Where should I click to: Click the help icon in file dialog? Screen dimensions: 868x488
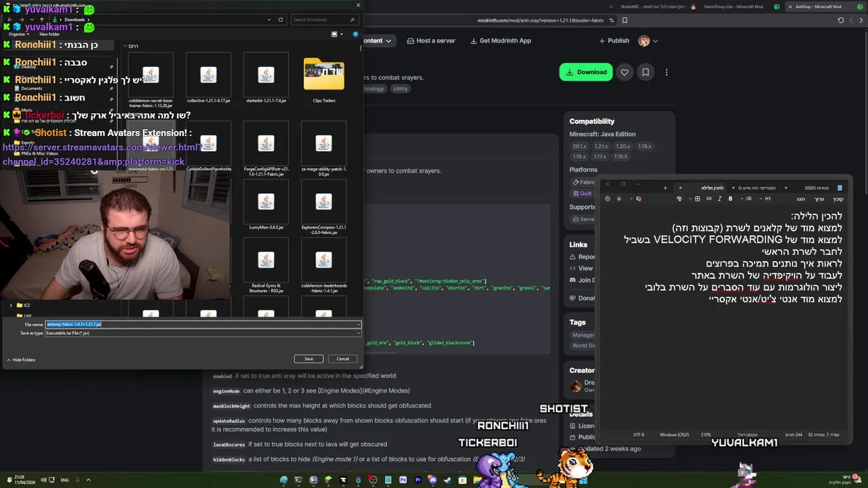355,34
